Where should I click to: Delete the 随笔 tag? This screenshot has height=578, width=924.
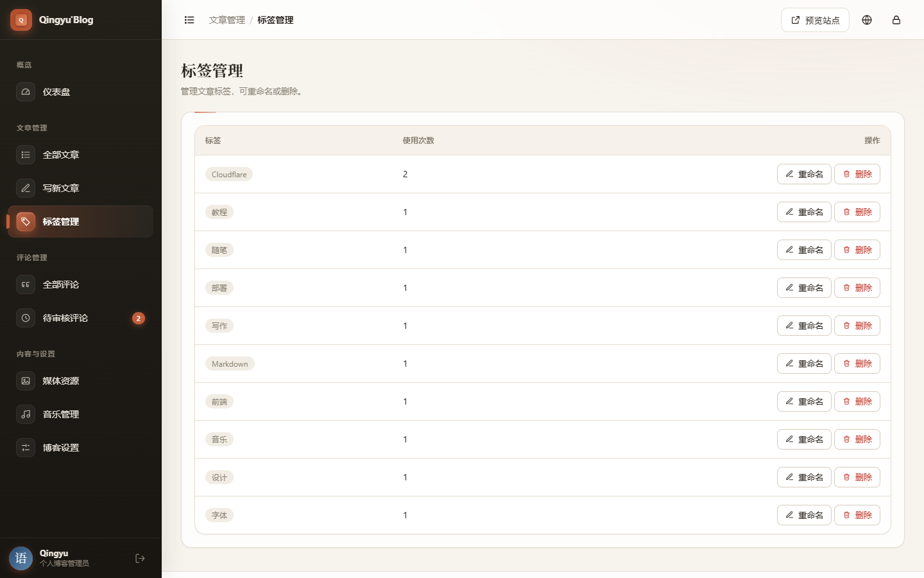(857, 250)
